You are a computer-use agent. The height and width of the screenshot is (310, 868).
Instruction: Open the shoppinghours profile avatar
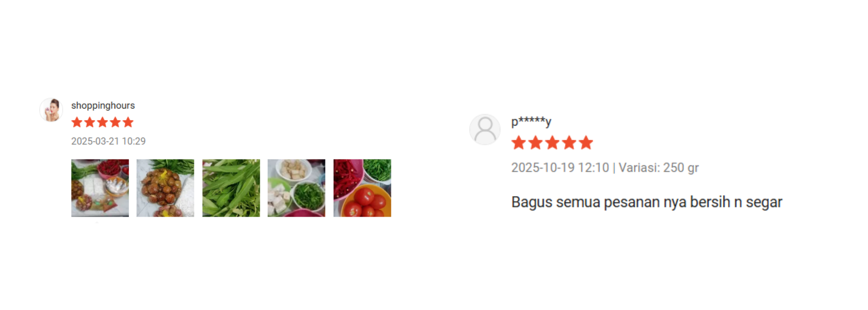[51, 110]
